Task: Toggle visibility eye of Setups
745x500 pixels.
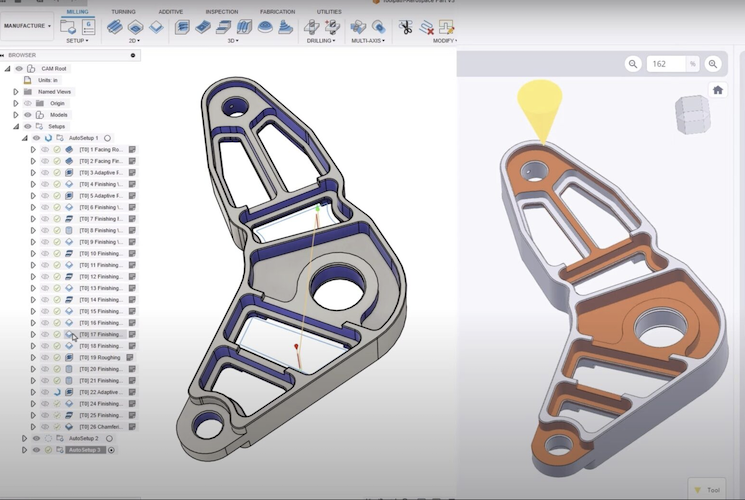Action: pyautogui.click(x=28, y=126)
